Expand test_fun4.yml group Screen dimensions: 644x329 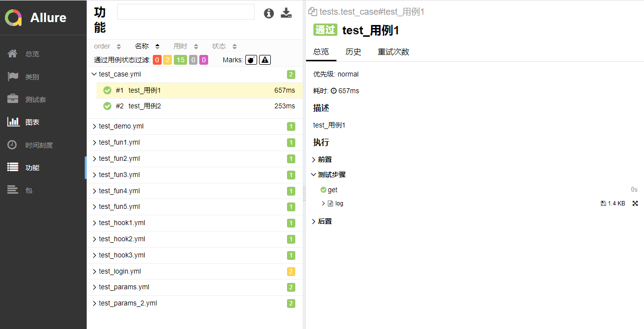(195, 191)
